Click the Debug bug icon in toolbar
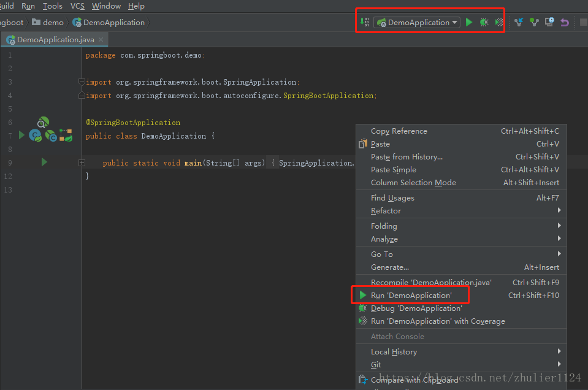The image size is (588, 390). coord(484,22)
